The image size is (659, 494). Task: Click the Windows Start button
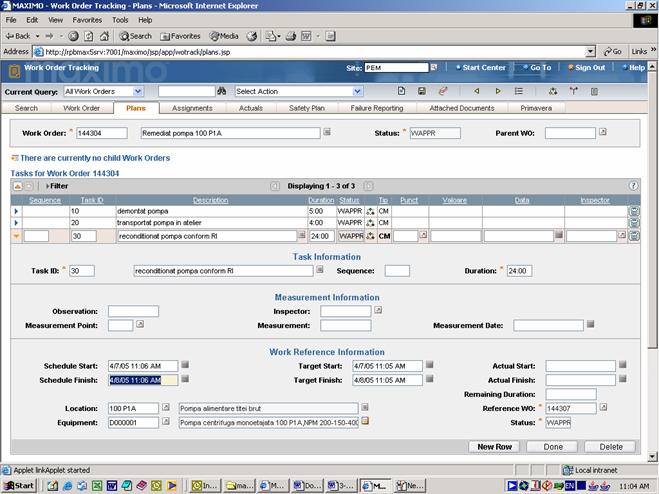tap(18, 486)
